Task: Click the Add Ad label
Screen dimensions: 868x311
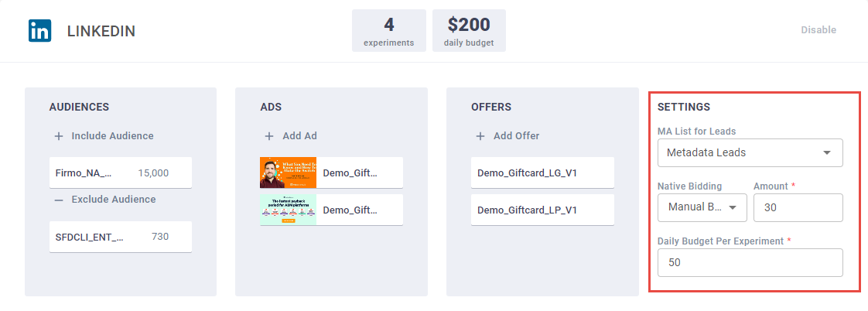Action: click(x=299, y=136)
